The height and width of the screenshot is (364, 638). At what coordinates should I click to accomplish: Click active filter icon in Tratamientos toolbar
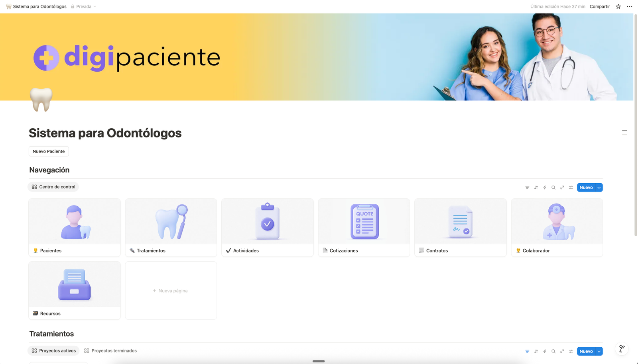[527, 351]
